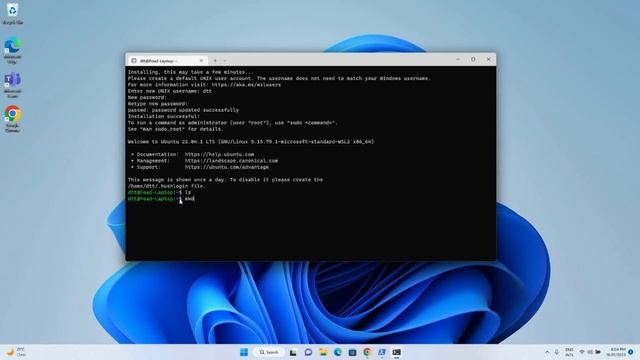Screen dimensions: 640x360
Task: Click the current command input line in the terminal
Action: tap(161, 199)
